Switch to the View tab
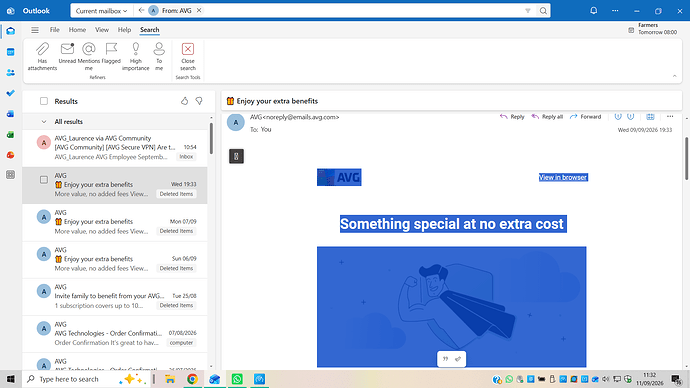690x388 pixels. click(x=102, y=30)
